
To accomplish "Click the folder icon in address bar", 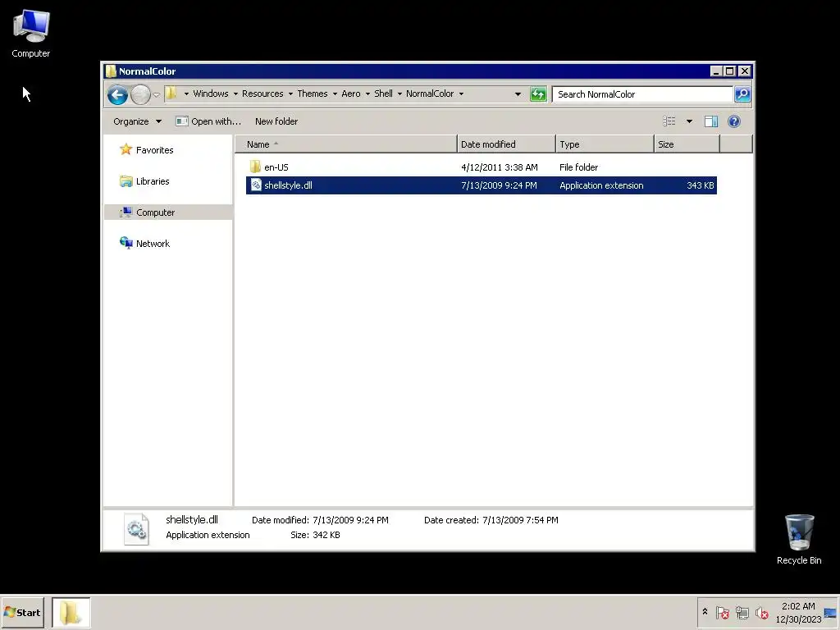I will 171,94.
